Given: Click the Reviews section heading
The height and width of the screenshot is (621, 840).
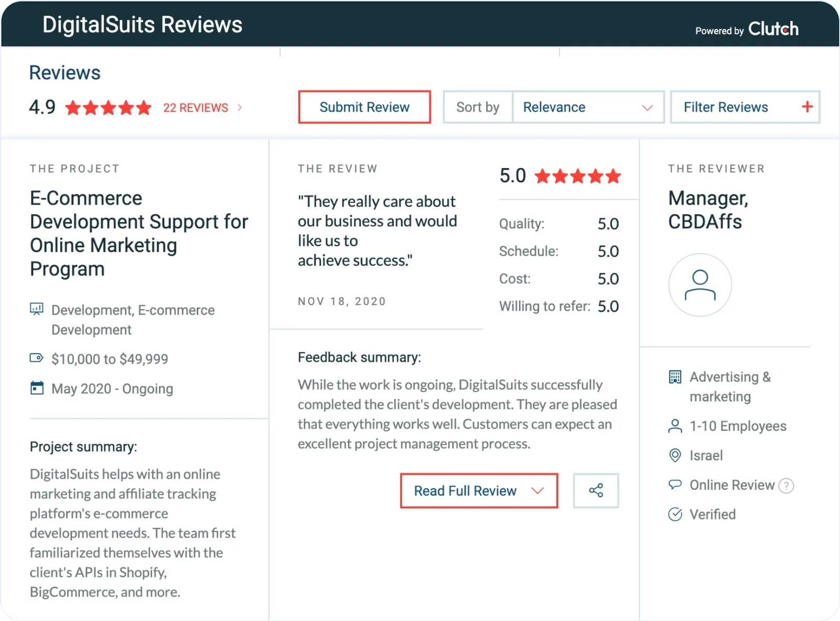Looking at the screenshot, I should tap(65, 73).
